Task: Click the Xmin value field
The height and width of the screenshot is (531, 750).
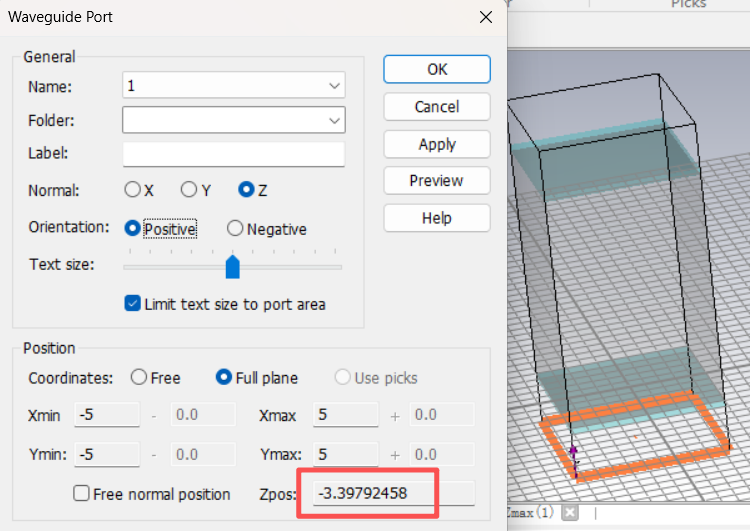Action: 107,414
